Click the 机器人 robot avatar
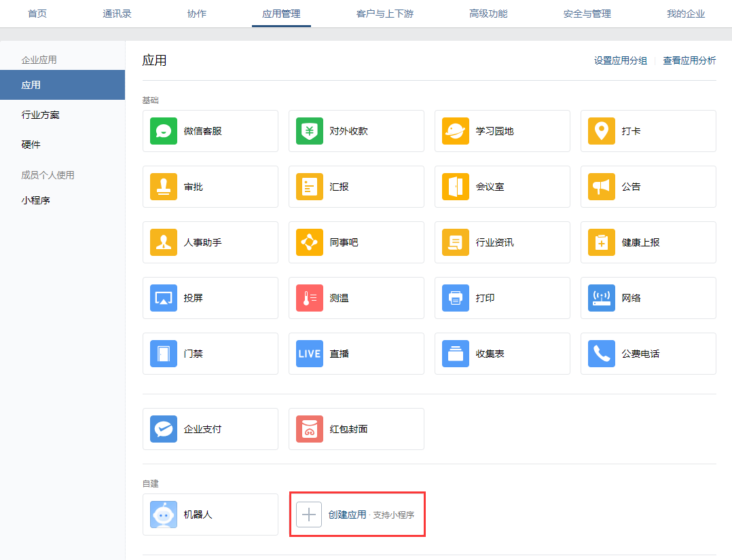This screenshot has width=732, height=560. pyautogui.click(x=164, y=515)
